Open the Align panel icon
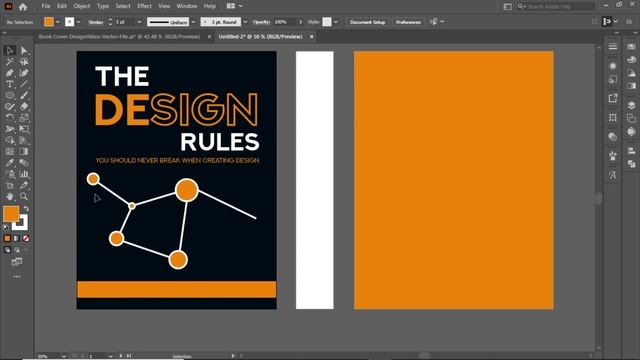Screen dimensions: 640x360 pyautogui.click(x=631, y=151)
